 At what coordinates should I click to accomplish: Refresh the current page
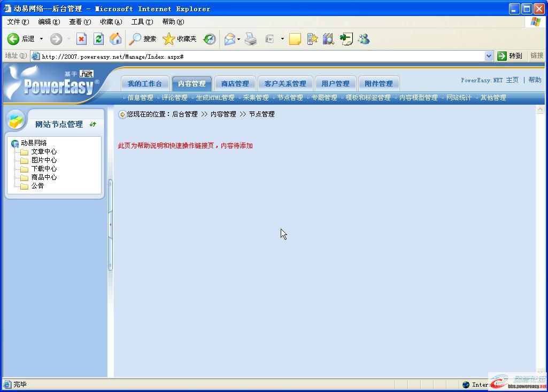point(98,38)
